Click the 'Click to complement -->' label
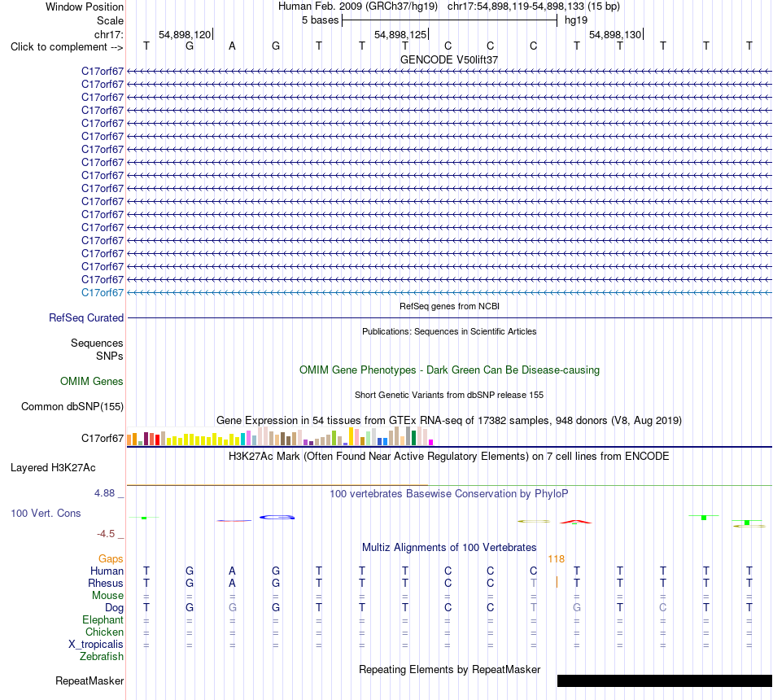773x700 pixels. 67,47
